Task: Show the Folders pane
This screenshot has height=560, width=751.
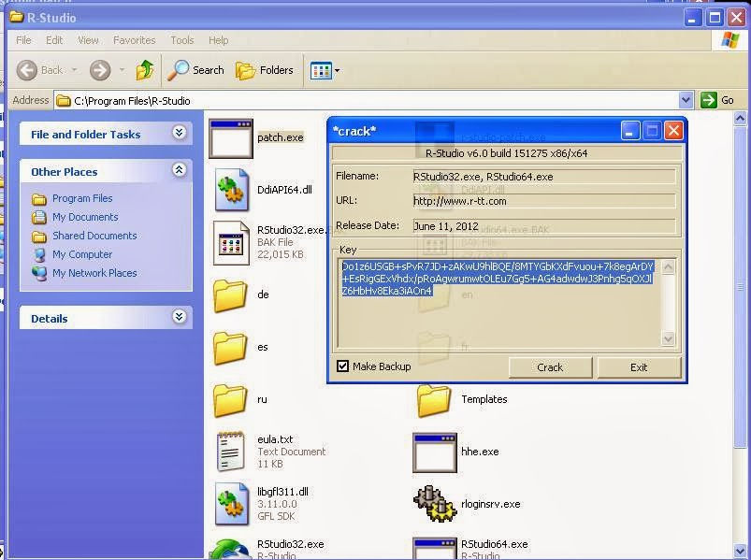Action: pos(265,70)
